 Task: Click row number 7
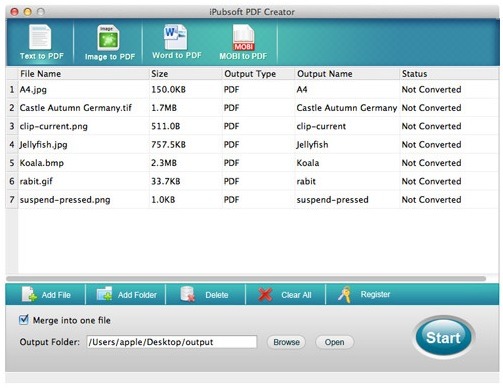[12, 200]
